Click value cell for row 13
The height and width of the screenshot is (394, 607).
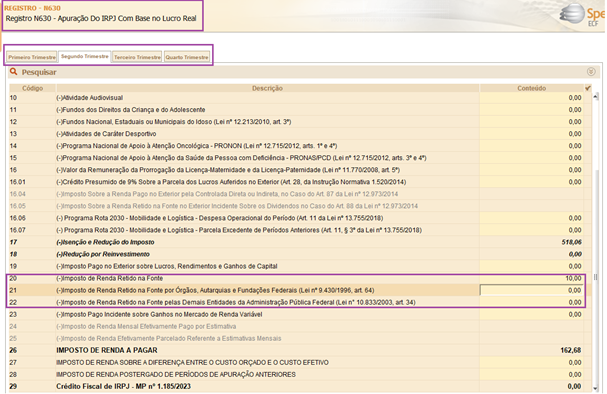pyautogui.click(x=532, y=134)
